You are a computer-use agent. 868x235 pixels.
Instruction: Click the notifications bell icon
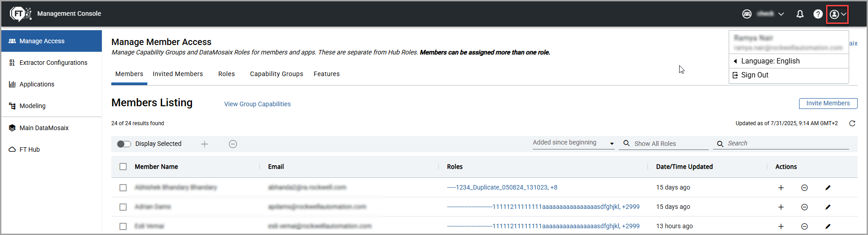click(x=800, y=14)
